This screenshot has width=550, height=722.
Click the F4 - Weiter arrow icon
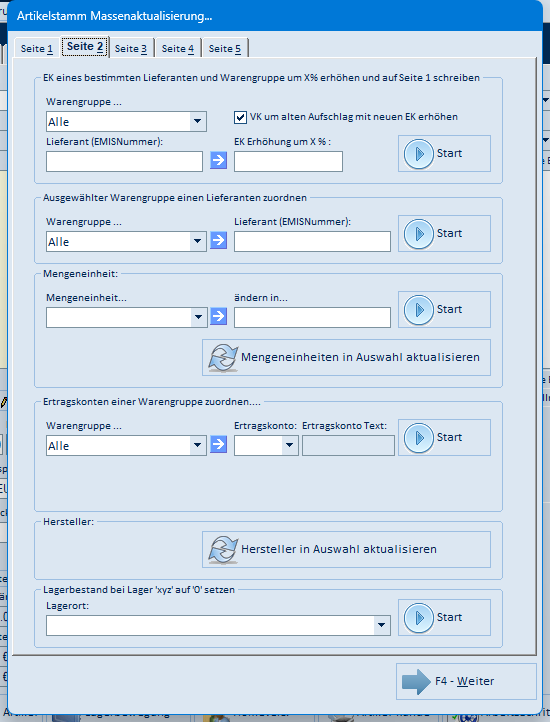(x=416, y=681)
